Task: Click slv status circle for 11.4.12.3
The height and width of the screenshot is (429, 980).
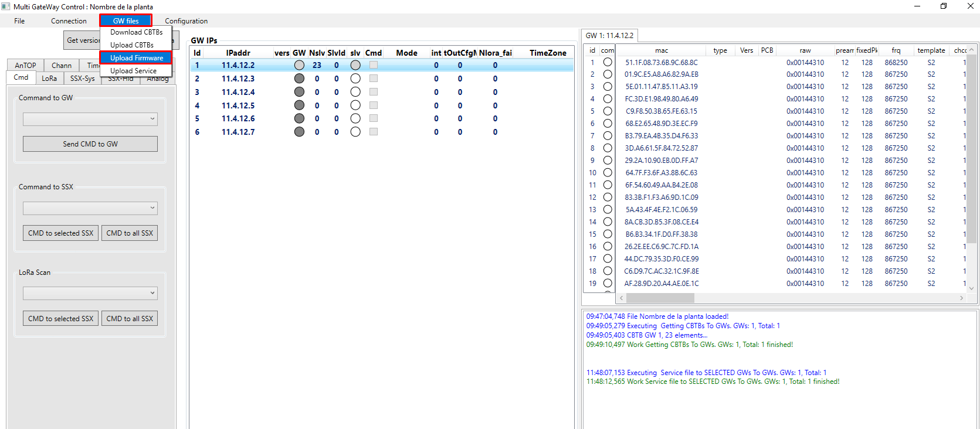Action: 355,79
